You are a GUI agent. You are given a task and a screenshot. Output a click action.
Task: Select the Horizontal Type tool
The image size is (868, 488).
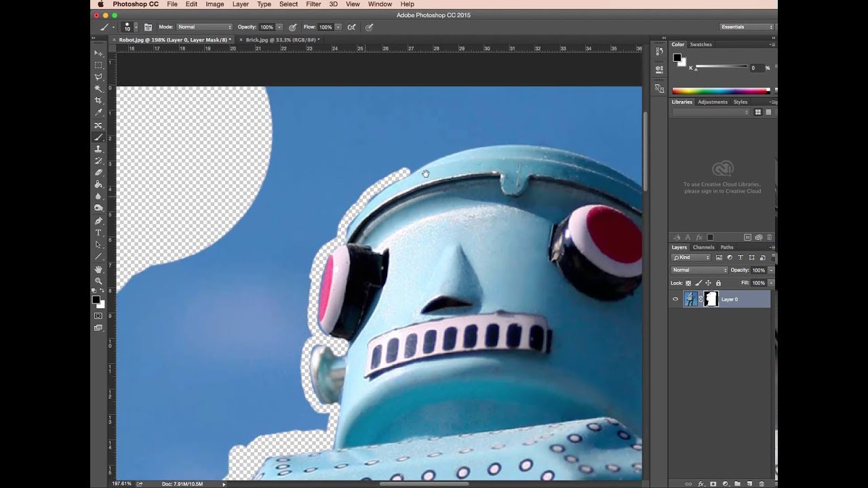[x=98, y=232]
